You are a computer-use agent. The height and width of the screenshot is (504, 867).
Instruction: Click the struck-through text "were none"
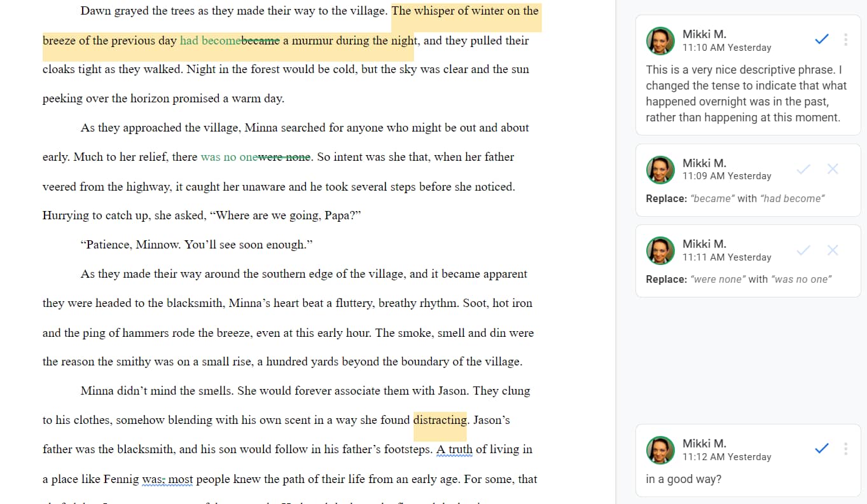click(284, 157)
